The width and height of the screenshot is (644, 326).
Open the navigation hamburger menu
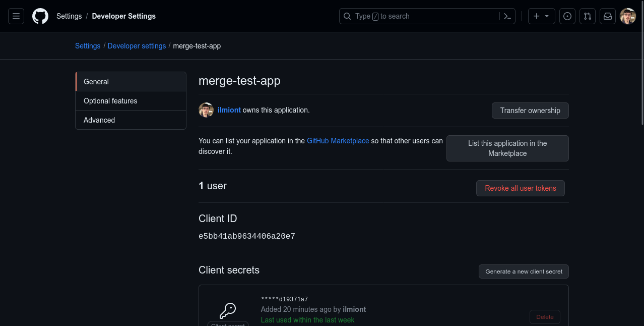coord(16,16)
